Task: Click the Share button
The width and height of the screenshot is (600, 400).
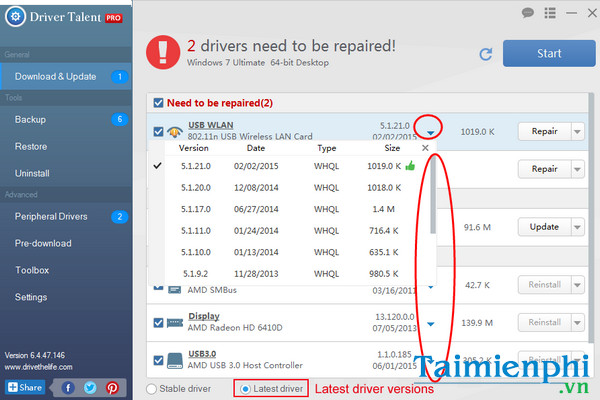Action: [x=25, y=387]
